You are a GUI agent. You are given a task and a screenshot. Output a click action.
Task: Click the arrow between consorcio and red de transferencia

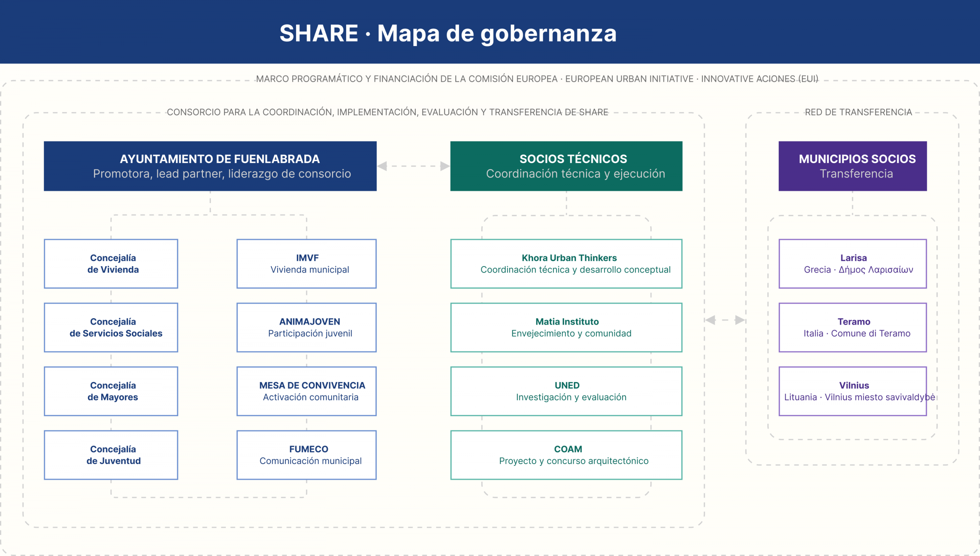(x=725, y=320)
